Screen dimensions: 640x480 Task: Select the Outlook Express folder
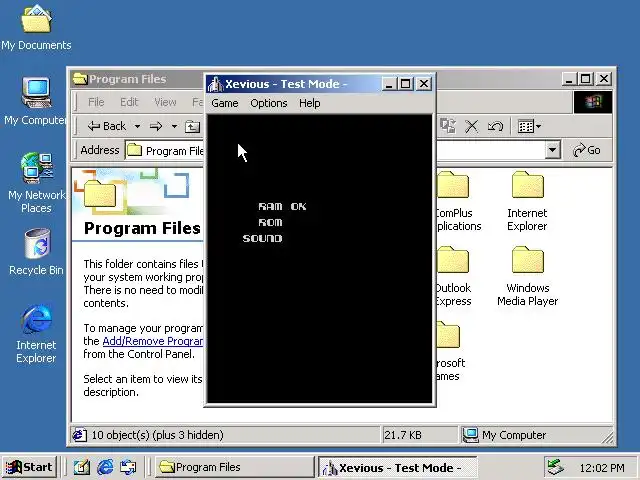tap(453, 276)
